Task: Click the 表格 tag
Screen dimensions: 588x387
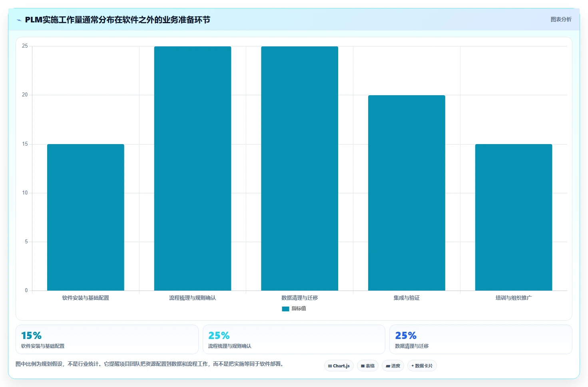Action: [x=368, y=366]
